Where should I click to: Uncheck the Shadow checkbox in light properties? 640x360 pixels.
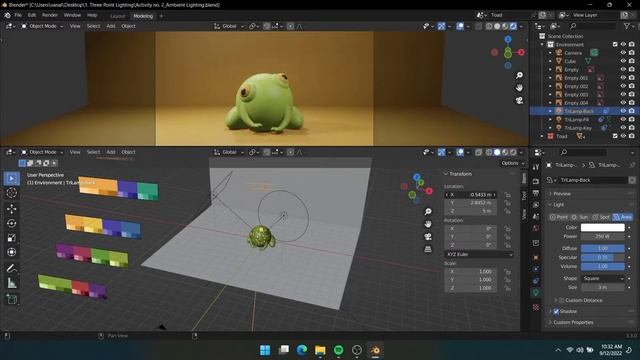[x=556, y=311]
